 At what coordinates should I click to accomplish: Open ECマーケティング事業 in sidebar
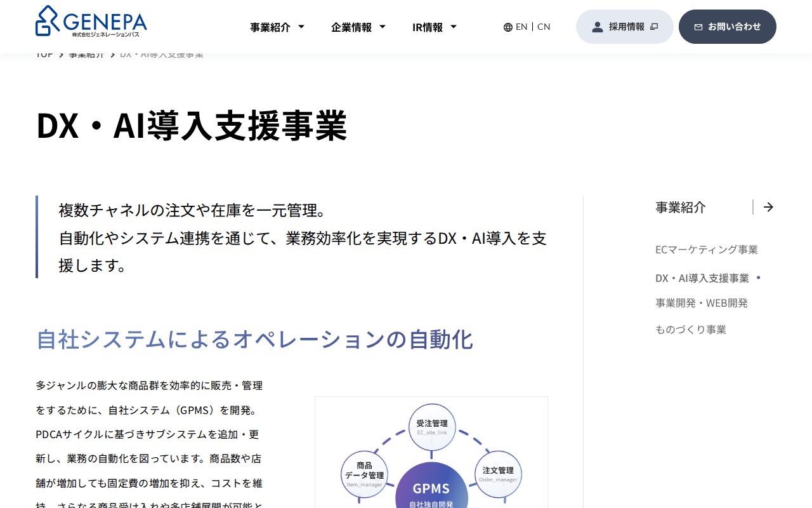coord(707,250)
